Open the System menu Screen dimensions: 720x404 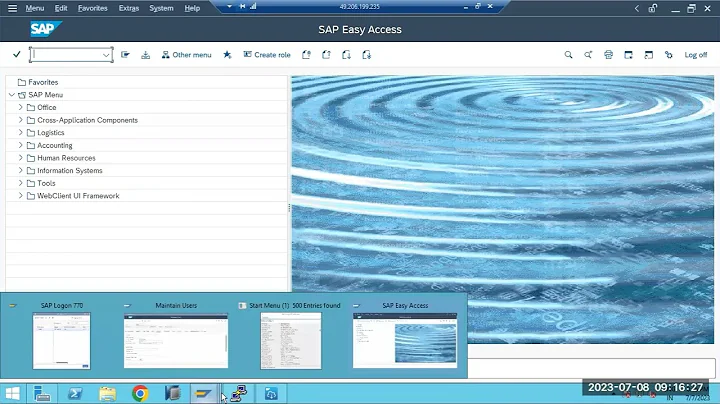coord(161,8)
